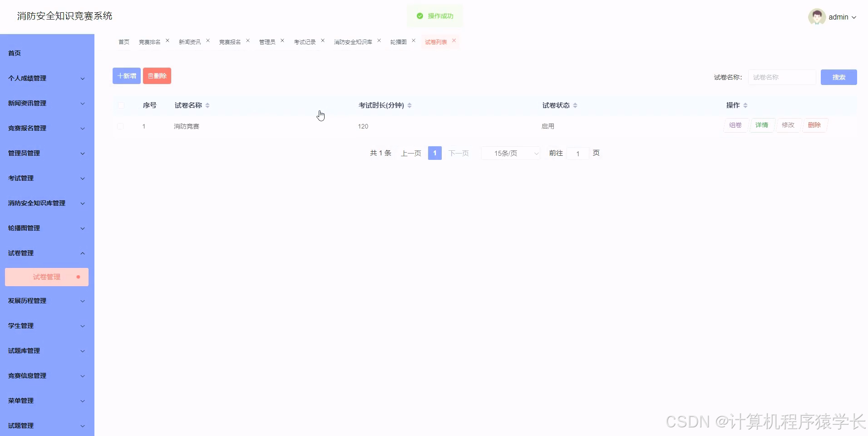Expand 轮播图管理 sidebar menu

(x=47, y=228)
